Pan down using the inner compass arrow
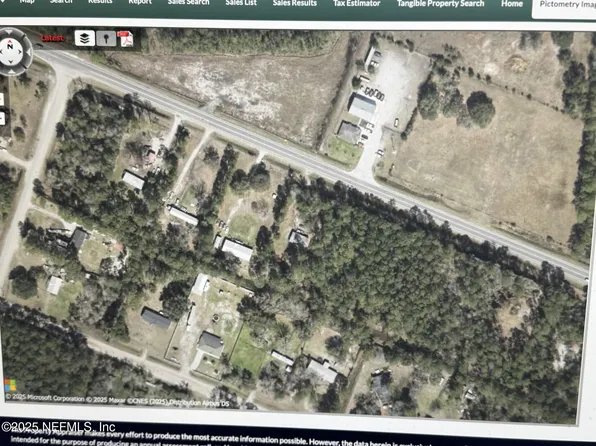This screenshot has width=596, height=446. [11, 62]
